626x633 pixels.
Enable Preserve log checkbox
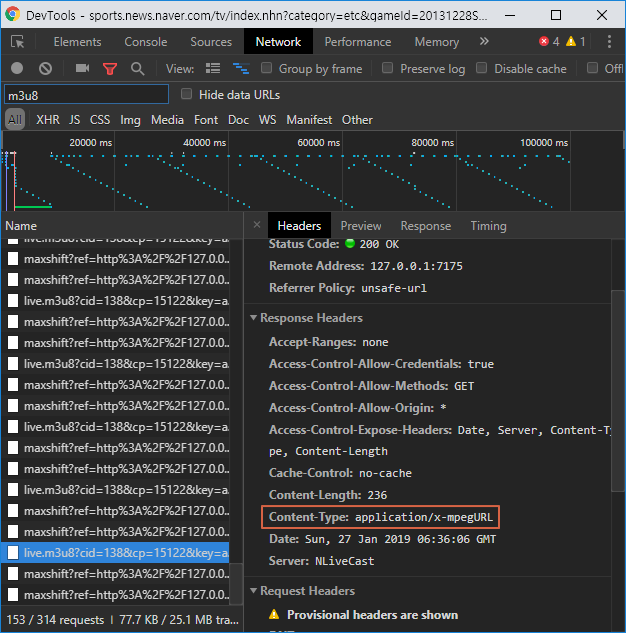click(x=387, y=68)
